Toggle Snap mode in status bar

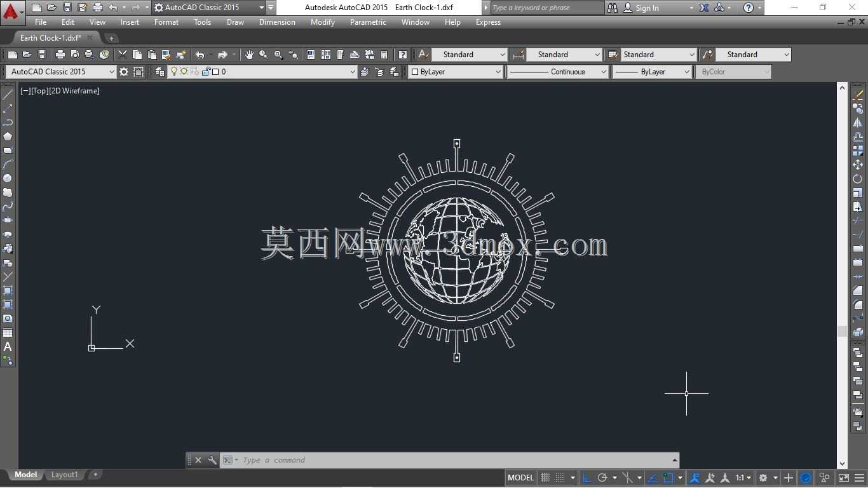click(560, 478)
